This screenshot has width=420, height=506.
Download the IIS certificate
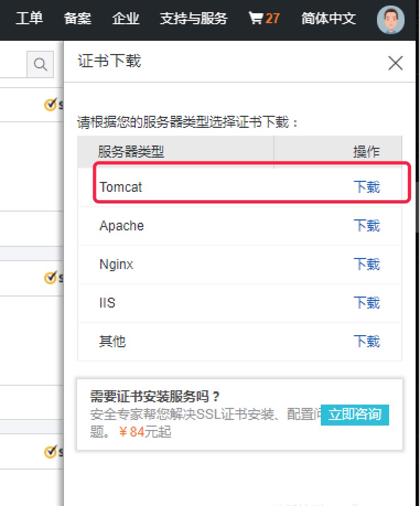(367, 303)
